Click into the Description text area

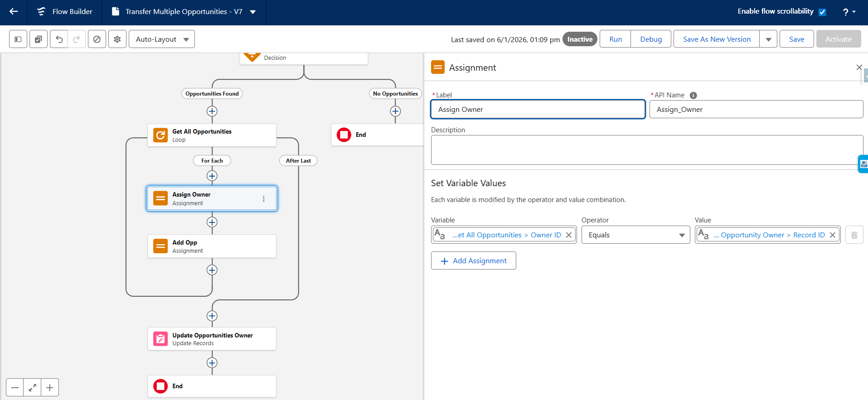point(646,150)
